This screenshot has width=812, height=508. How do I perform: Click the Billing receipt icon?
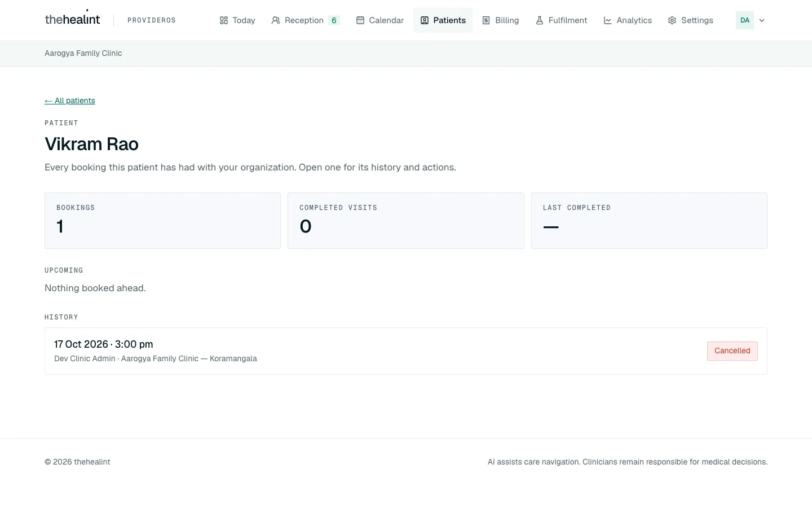[x=486, y=20]
